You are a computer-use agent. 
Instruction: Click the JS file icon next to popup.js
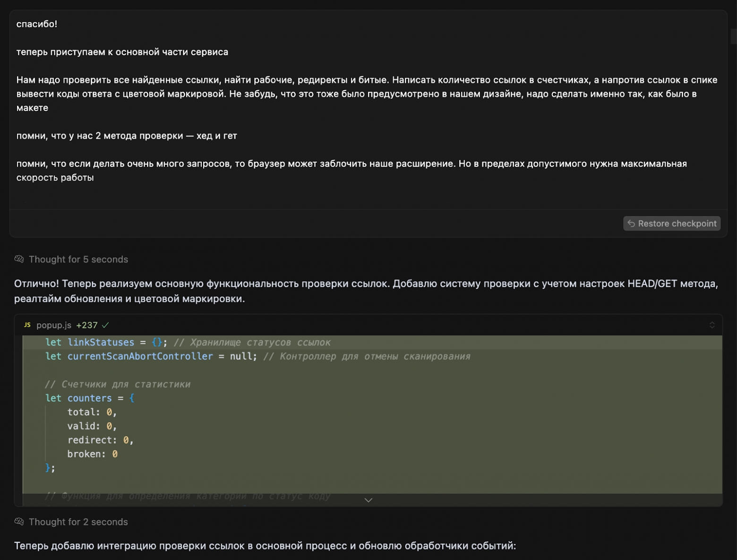(27, 325)
